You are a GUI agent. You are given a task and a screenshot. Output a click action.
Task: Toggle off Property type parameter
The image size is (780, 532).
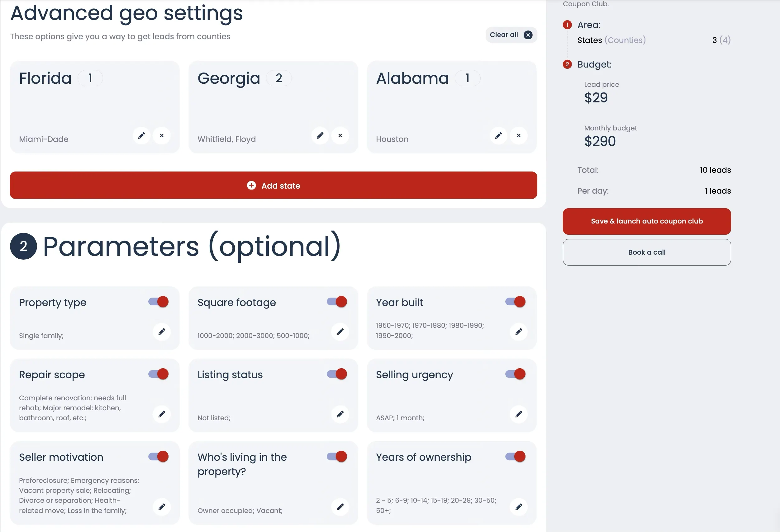click(159, 302)
